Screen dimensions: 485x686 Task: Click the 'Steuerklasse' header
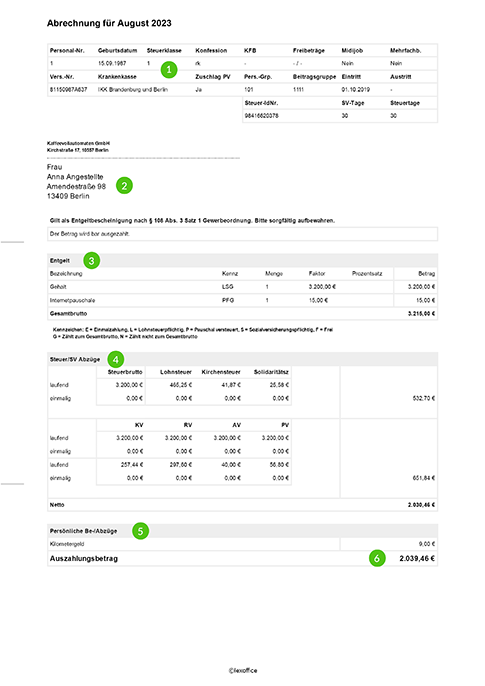(164, 51)
